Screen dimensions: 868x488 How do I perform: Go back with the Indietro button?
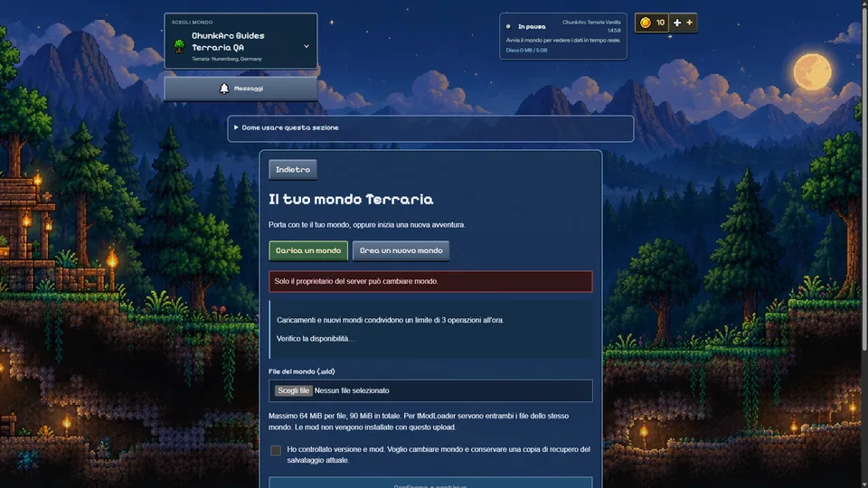(x=293, y=170)
